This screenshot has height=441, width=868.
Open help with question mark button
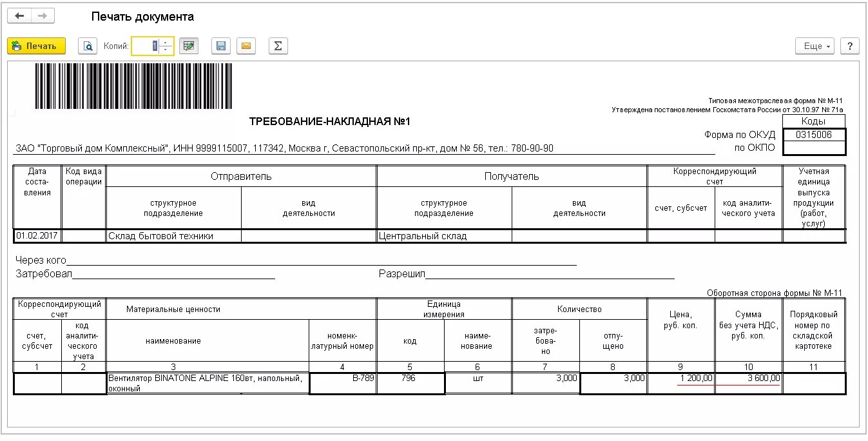(850, 46)
